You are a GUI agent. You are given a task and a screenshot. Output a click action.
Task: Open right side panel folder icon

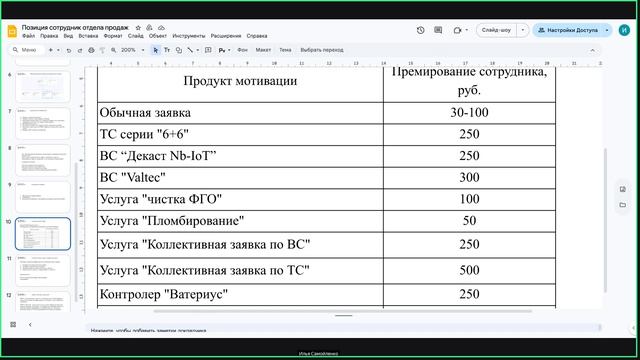[x=622, y=205]
